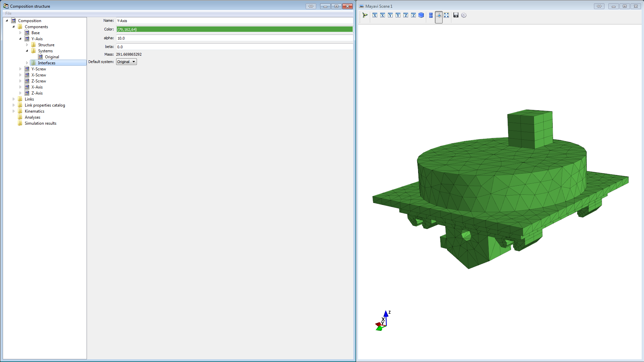Save the Mayavi scene snapshot
Image resolution: width=644 pixels, height=362 pixels.
456,15
